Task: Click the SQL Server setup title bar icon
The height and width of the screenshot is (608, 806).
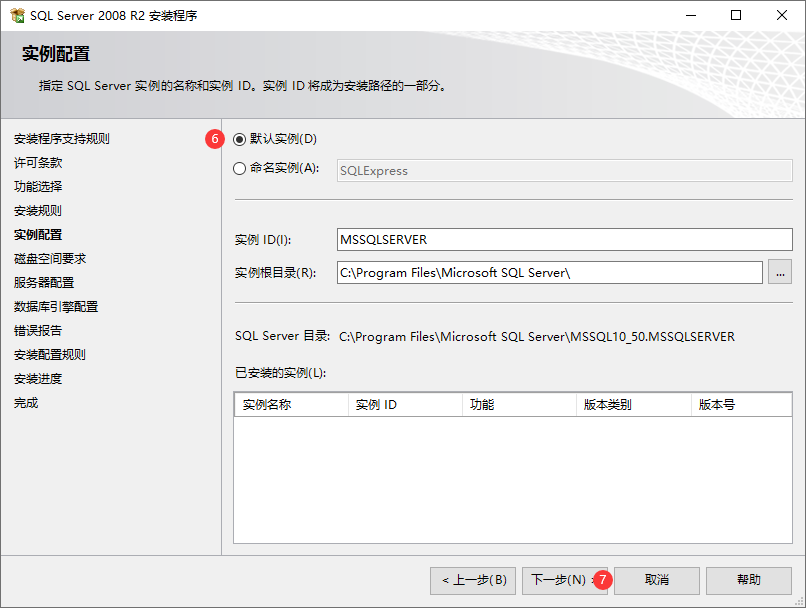Action: tap(17, 15)
